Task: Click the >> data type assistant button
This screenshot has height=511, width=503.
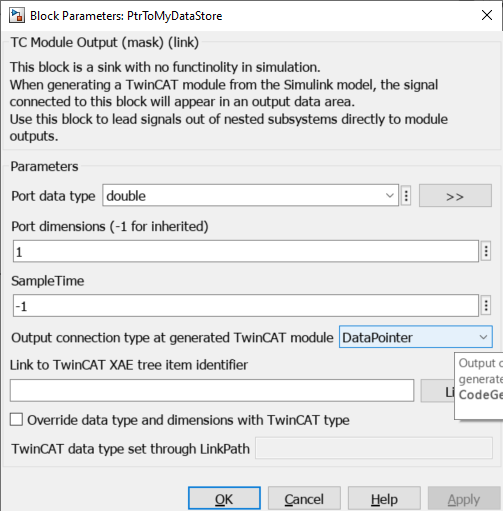Action: point(455,196)
